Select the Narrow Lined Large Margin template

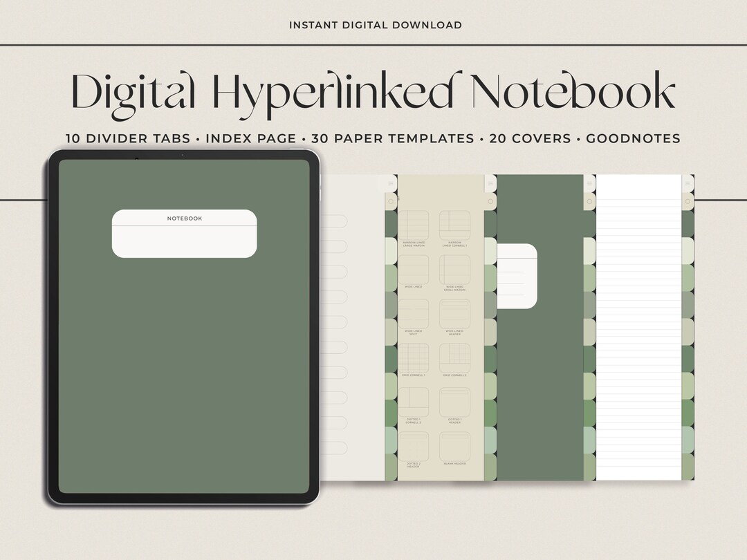coord(415,225)
